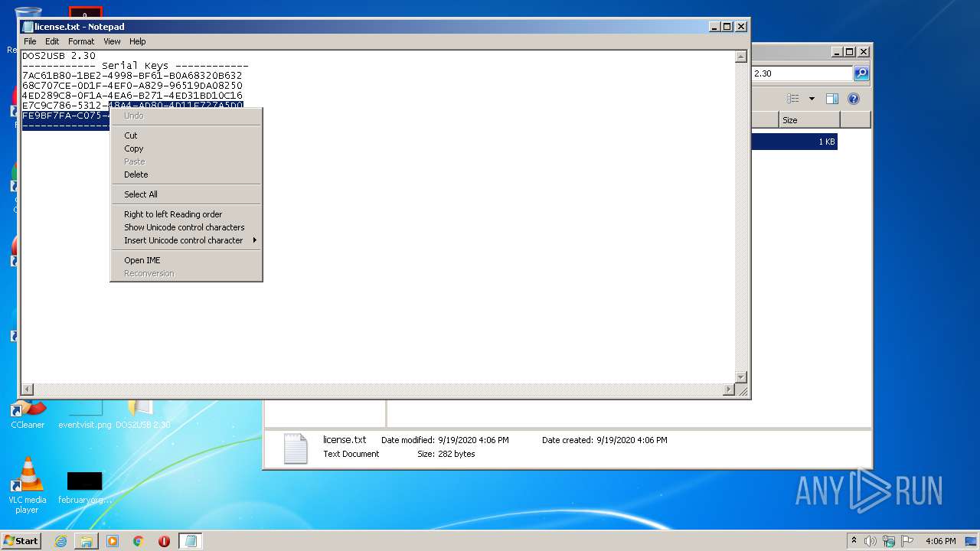Viewport: 980px width, 551px height.
Task: Click the serial key line starting 7AC61B80
Action: (x=132, y=76)
